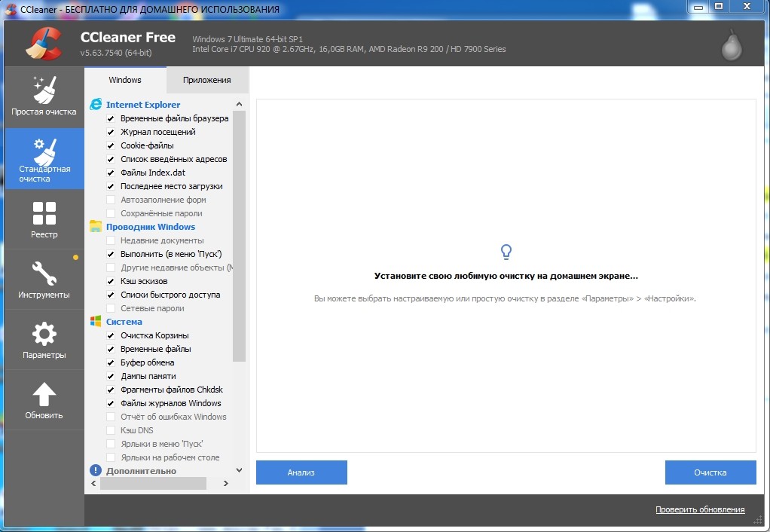Switch to the Приложения tab
Image resolution: width=770 pixels, height=532 pixels.
206,80
